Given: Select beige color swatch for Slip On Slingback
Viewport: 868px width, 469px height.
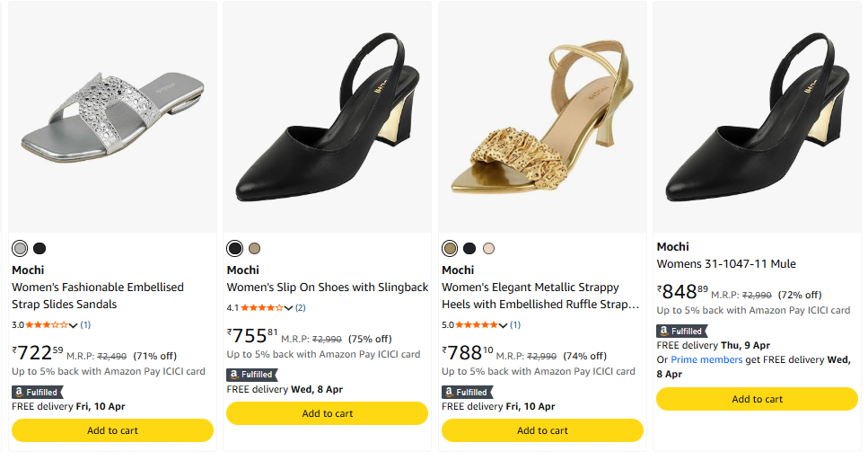Looking at the screenshot, I should pos(255,249).
